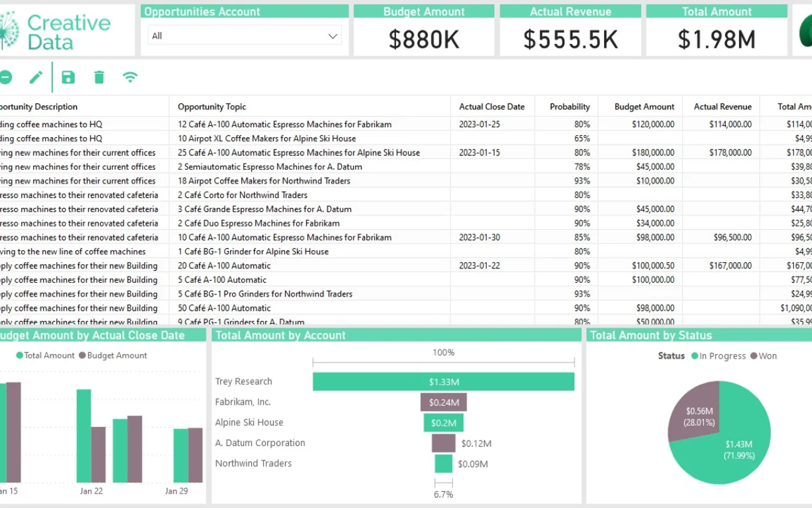The width and height of the screenshot is (812, 508).
Task: Select 2 Semiautomatic Espresso Machines row
Action: click(406, 167)
